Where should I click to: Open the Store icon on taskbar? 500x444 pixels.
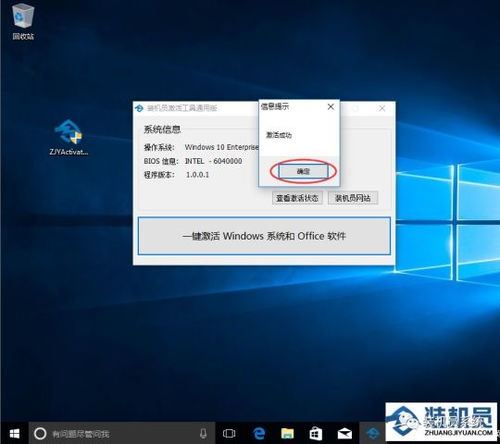(x=315, y=433)
